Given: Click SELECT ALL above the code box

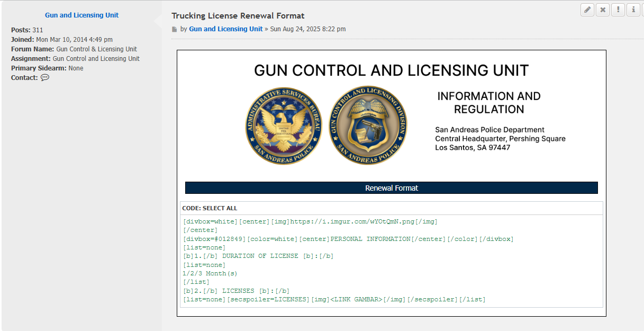Looking at the screenshot, I should click(x=220, y=209).
